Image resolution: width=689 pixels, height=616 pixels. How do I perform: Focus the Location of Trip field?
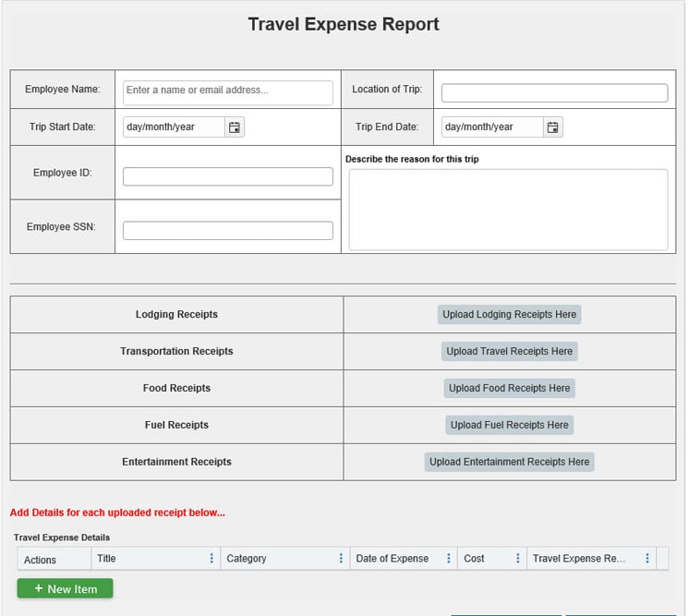tap(554, 93)
